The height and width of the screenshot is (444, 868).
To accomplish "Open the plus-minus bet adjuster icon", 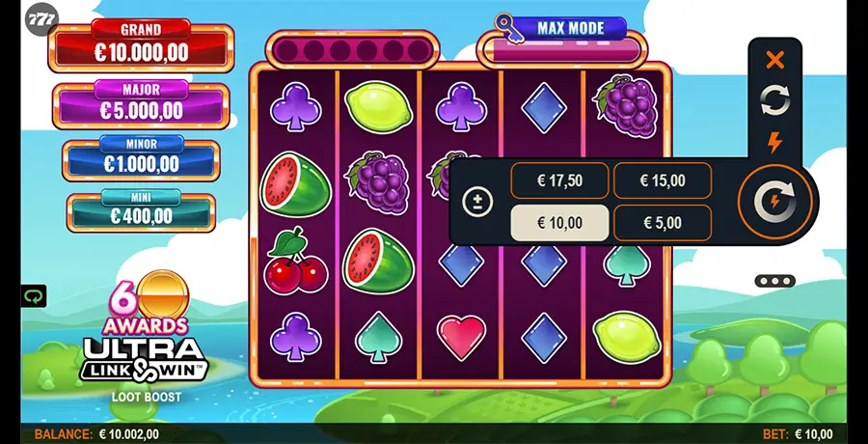I will (477, 202).
